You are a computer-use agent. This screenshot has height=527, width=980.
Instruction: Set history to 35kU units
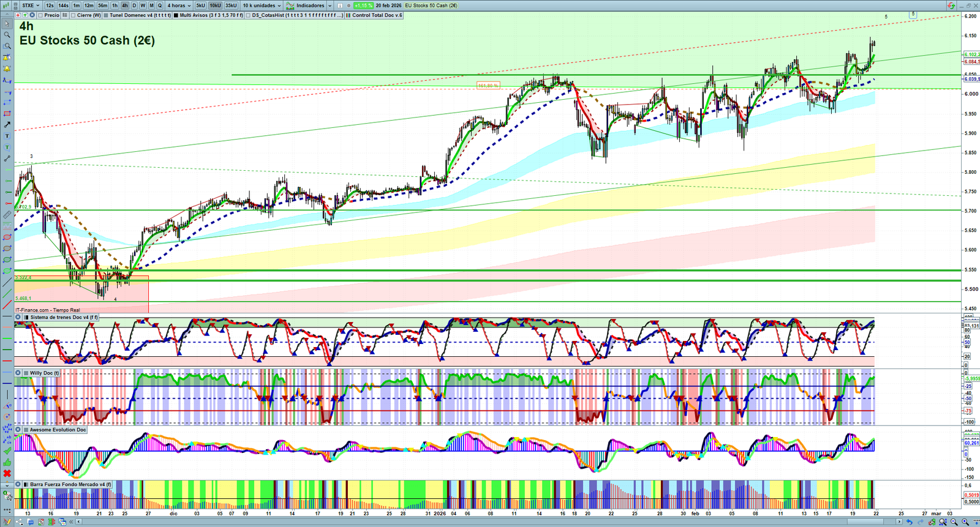[x=231, y=6]
